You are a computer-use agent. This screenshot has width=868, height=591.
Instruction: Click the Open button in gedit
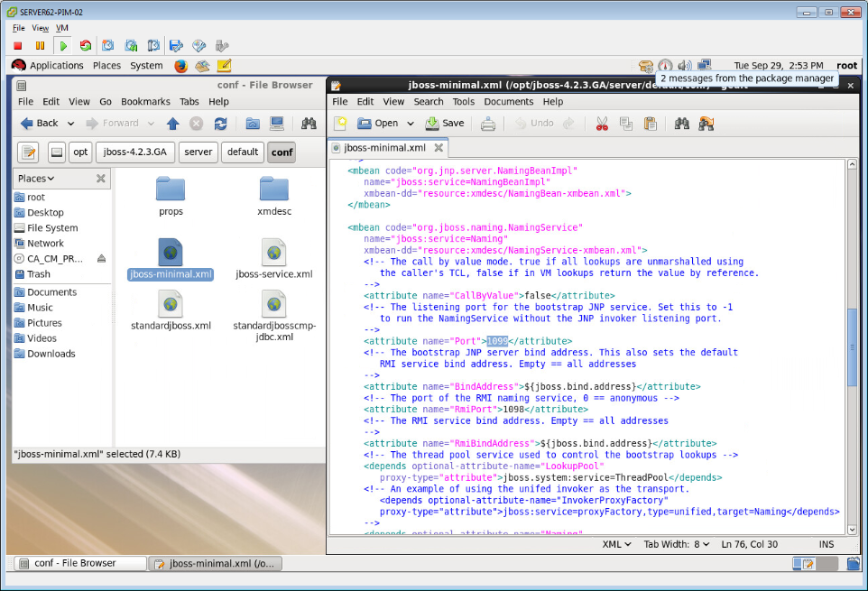(x=377, y=124)
